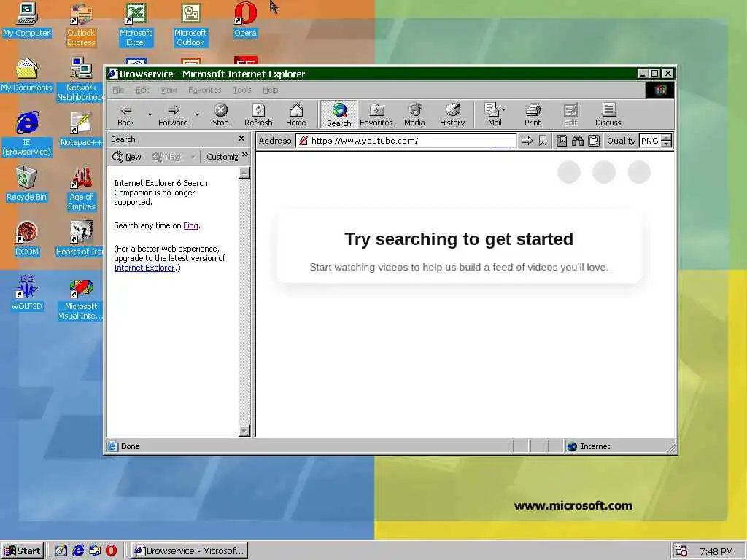747x560 pixels.
Task: Decrease Quality with the down stepper arrow
Action: tap(667, 144)
